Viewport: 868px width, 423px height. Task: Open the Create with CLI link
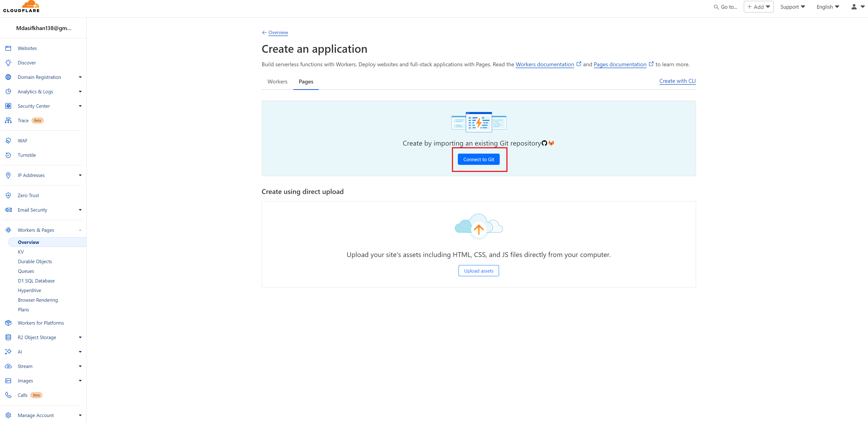coord(677,81)
